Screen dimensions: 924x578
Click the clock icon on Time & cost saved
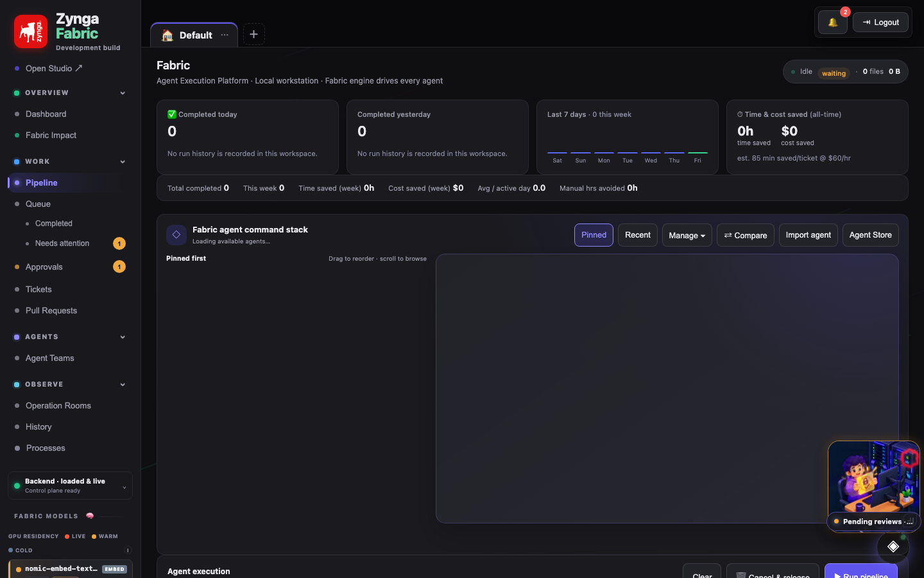[740, 114]
